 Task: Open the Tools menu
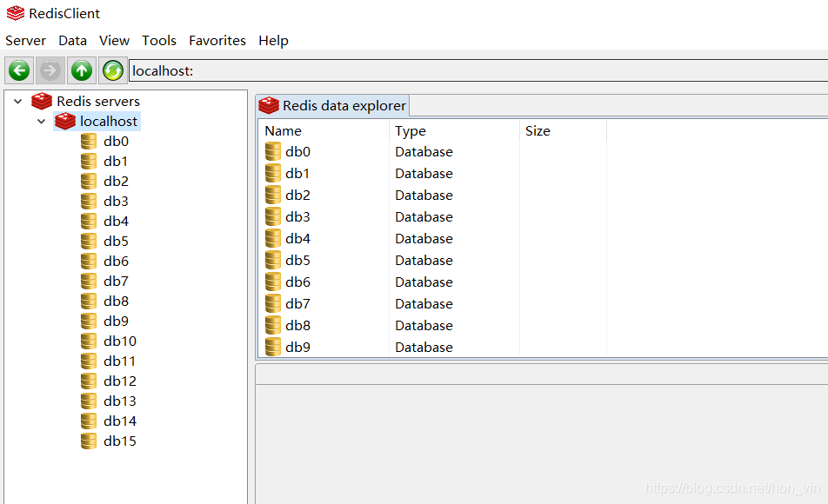(159, 40)
